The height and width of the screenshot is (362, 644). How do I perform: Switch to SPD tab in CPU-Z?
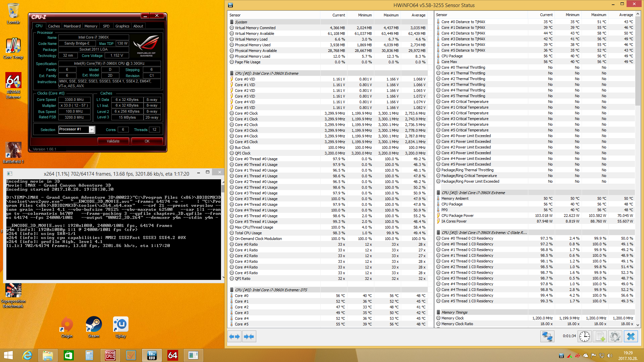[106, 26]
